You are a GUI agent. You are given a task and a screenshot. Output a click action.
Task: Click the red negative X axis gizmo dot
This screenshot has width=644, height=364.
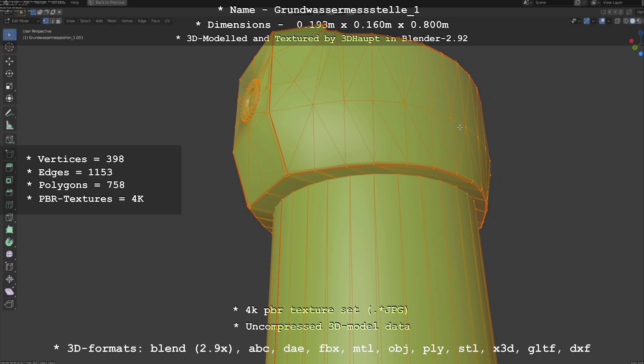pyautogui.click(x=631, y=41)
